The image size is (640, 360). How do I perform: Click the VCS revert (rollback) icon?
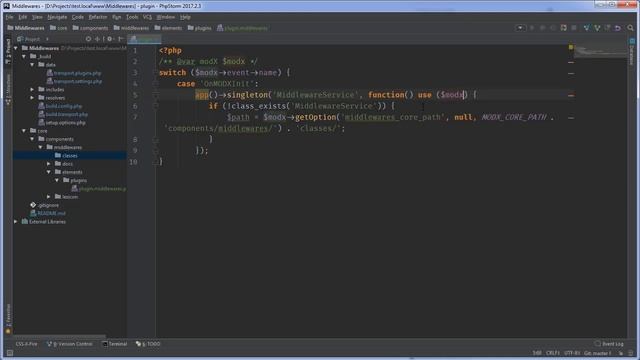pos(618,28)
